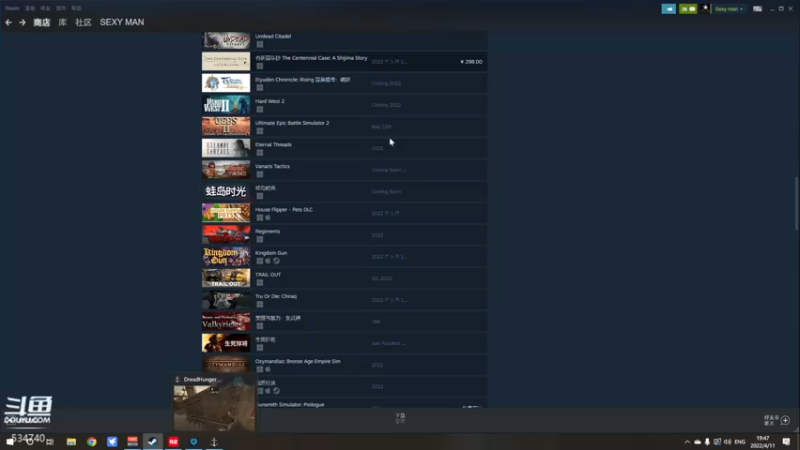Viewport: 800px width, 450px height.
Task: Open the green notifications inbox
Action: coord(688,9)
